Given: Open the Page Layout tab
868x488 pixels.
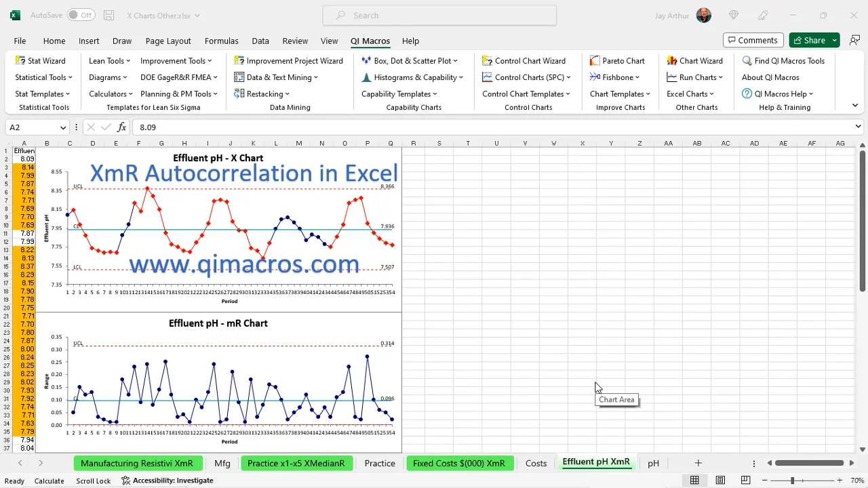Looking at the screenshot, I should pyautogui.click(x=168, y=41).
